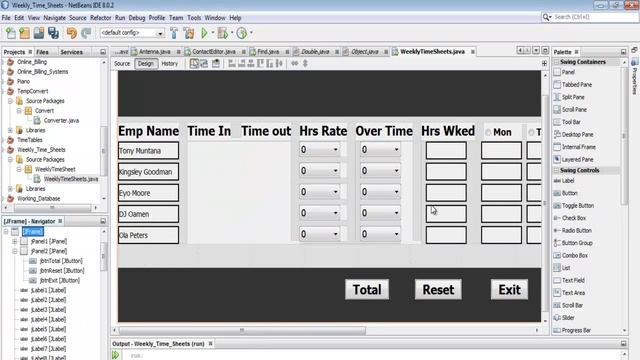The width and height of the screenshot is (640, 360).
Task: Select the Combo Box palette item
Action: [x=571, y=256]
